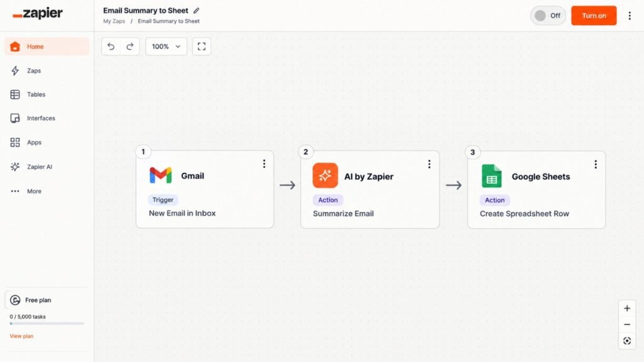Image resolution: width=644 pixels, height=362 pixels.
Task: Open Tables in the sidebar
Action: point(47,94)
